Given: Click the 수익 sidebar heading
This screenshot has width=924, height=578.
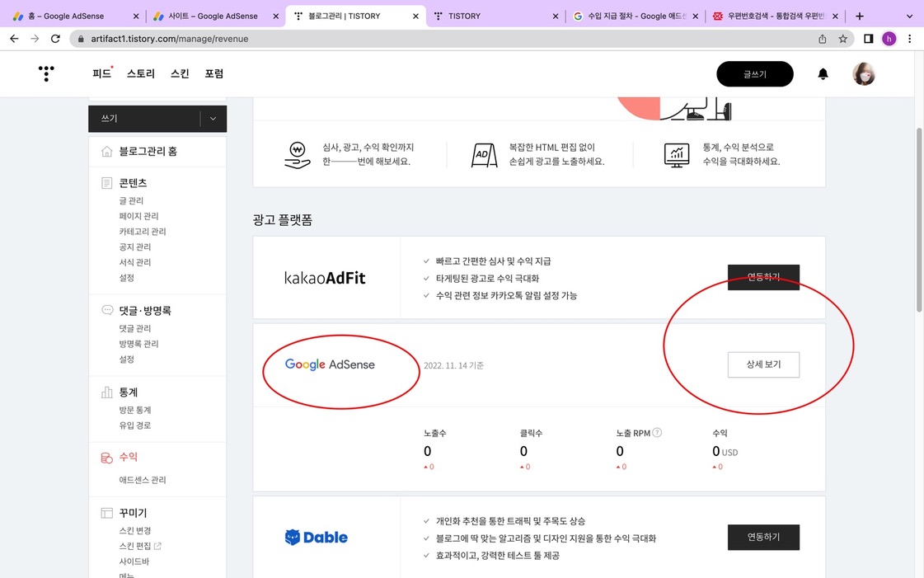Looking at the screenshot, I should click(x=129, y=458).
